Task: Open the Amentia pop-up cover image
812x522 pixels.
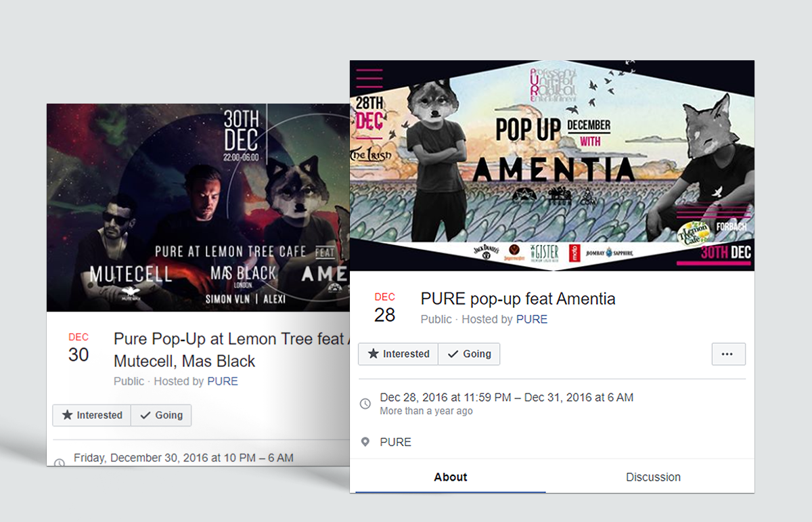Action: tap(552, 166)
